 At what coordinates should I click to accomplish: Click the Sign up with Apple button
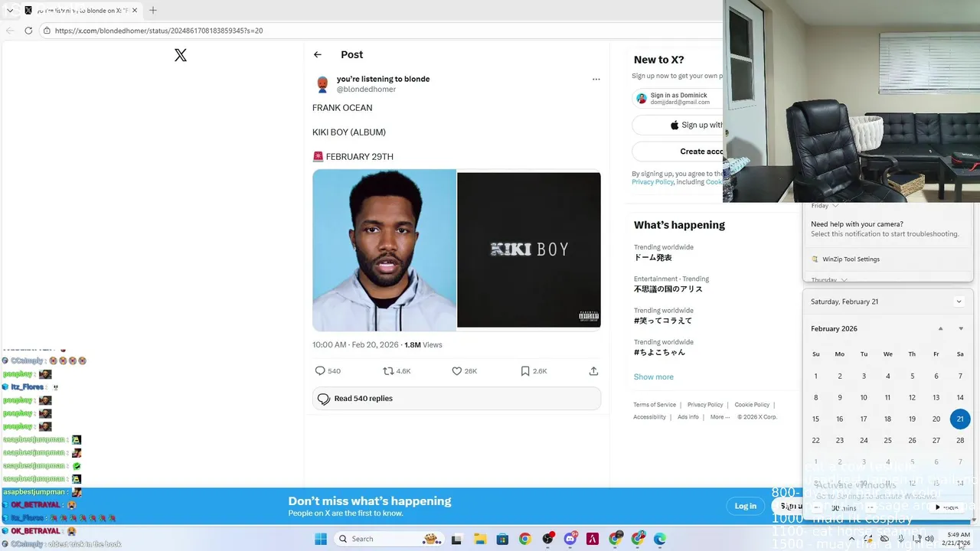pos(677,125)
